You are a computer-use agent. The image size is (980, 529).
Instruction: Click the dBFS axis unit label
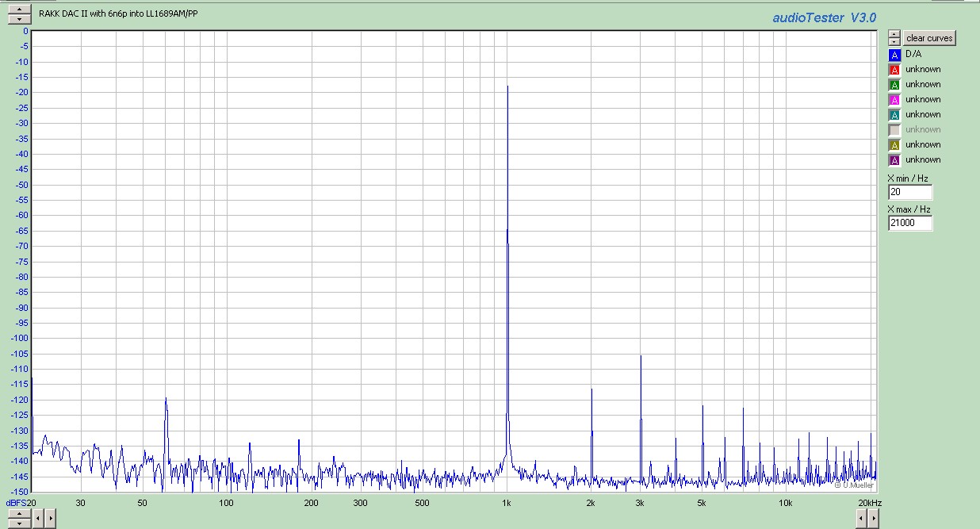tap(16, 503)
